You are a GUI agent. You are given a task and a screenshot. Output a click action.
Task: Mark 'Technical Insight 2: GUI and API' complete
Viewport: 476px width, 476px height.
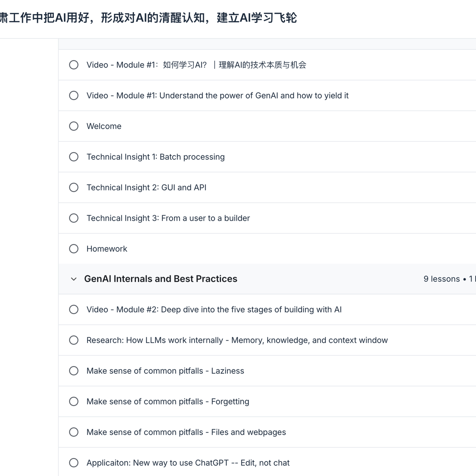[74, 188]
